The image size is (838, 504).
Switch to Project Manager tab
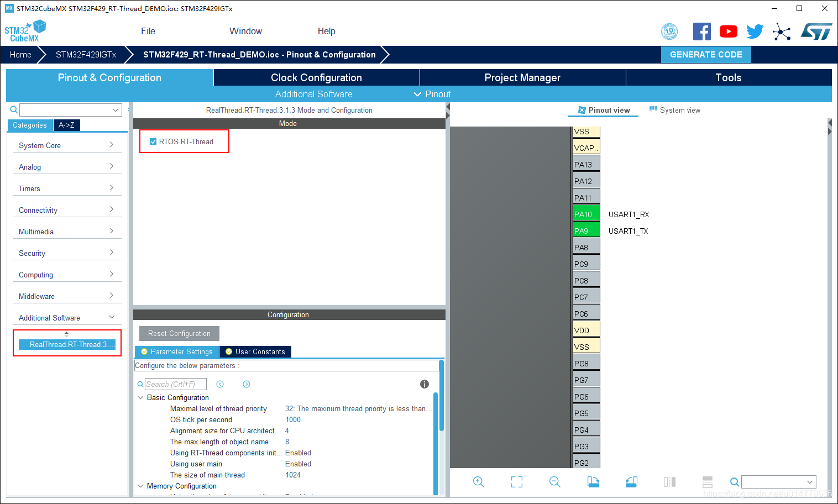coord(522,77)
